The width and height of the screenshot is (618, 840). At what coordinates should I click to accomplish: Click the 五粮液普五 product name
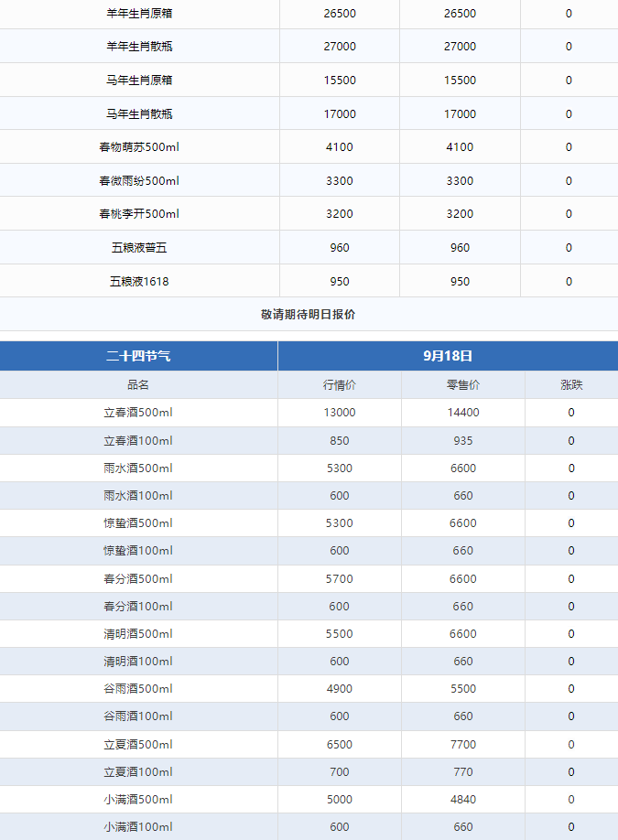[x=139, y=248]
